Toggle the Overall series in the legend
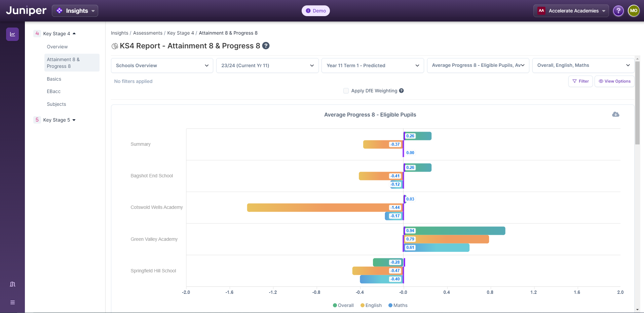Screen dimensions: 644x313 [343, 305]
